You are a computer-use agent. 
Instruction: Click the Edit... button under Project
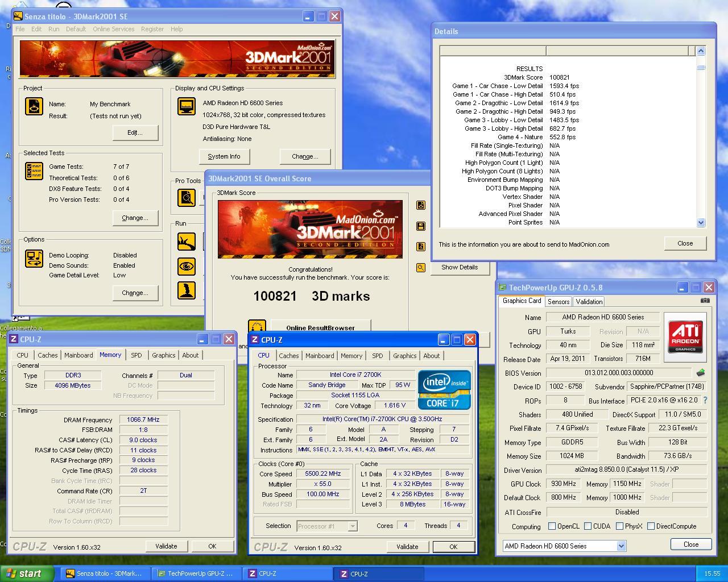135,132
